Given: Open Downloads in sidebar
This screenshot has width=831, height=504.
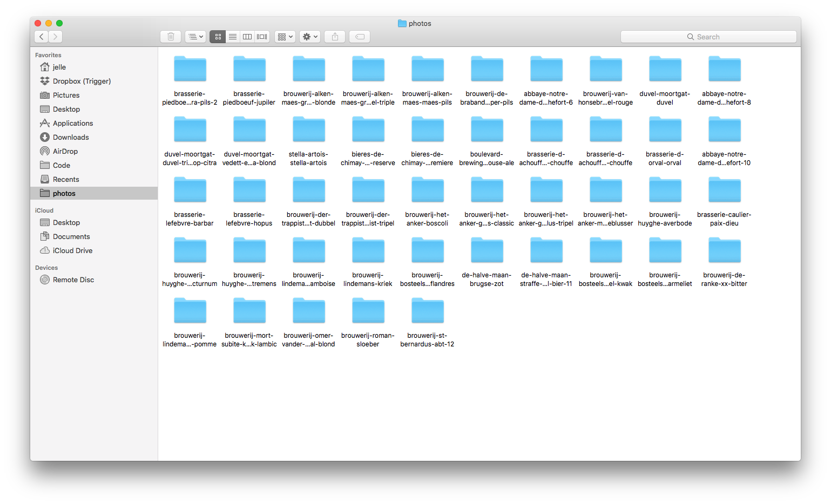Looking at the screenshot, I should tap(94, 137).
